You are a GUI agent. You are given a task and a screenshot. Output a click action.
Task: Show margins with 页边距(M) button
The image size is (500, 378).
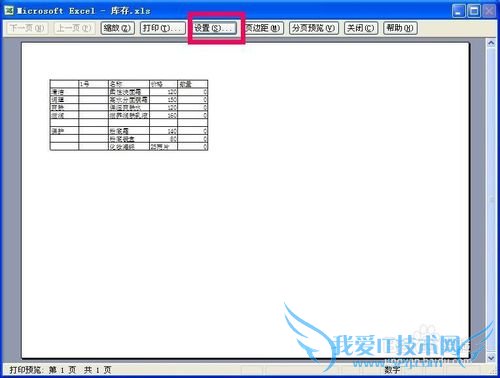pos(264,28)
